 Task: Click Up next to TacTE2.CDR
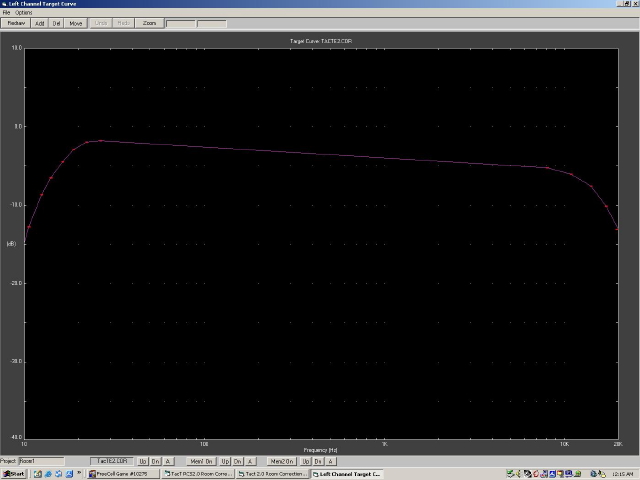[143, 462]
